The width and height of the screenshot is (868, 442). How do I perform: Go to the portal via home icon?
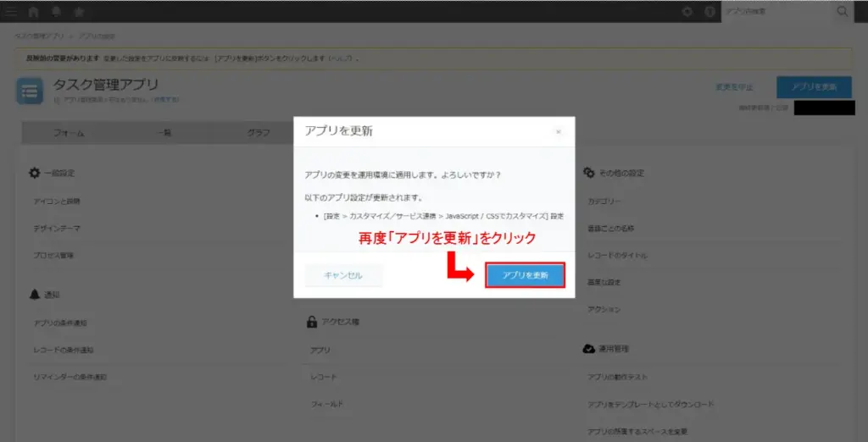(33, 12)
